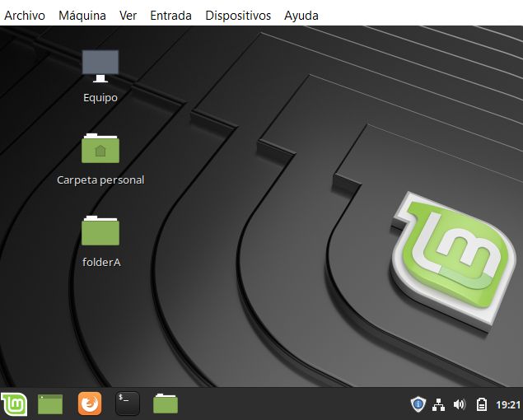Click the volume speaker tray icon

(x=460, y=404)
